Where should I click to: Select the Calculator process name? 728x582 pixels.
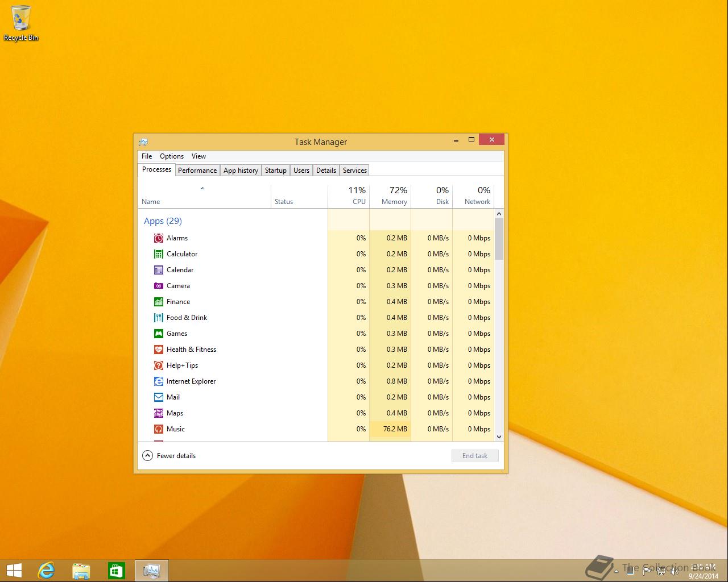182,254
